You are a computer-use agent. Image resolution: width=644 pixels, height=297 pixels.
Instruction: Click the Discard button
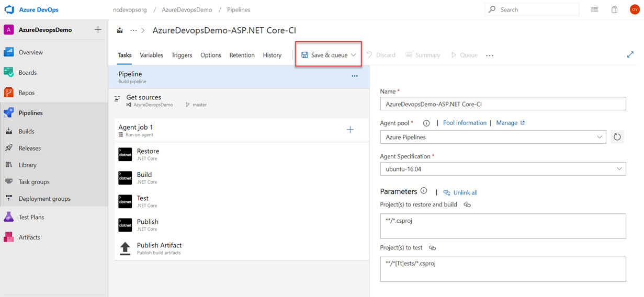click(x=381, y=55)
